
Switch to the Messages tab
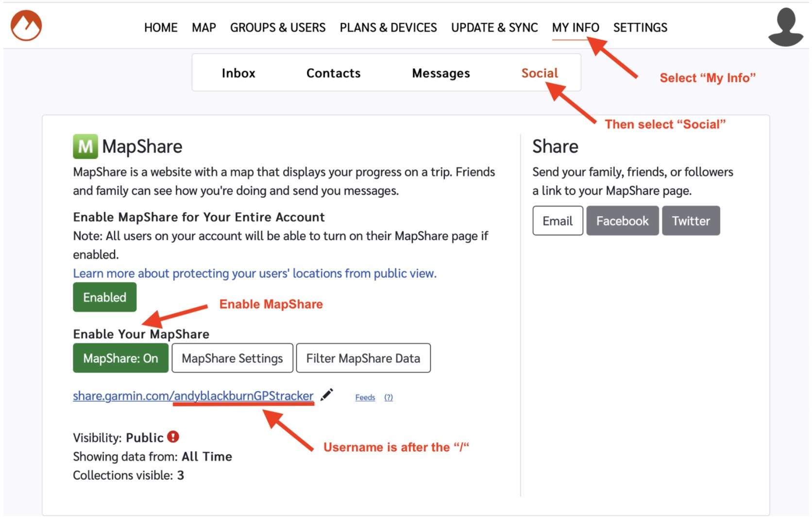pyautogui.click(x=441, y=73)
